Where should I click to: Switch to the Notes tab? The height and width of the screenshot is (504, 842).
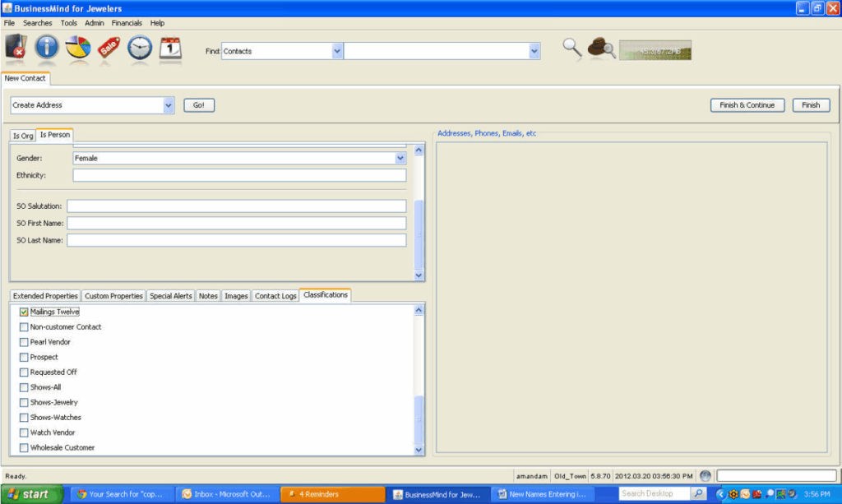[x=208, y=296]
